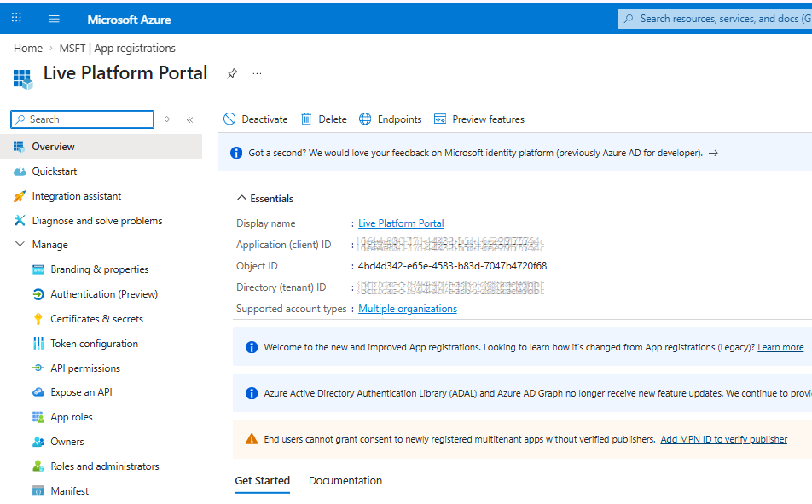Open the hamburger portal menu
The image size is (812, 504).
click(x=55, y=19)
